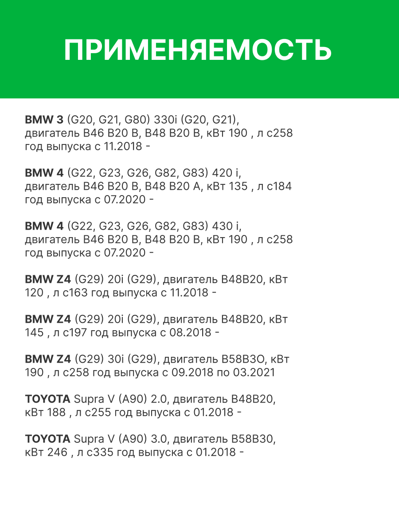Click bold "BMW 4" in the 430 i entry

point(44,226)
